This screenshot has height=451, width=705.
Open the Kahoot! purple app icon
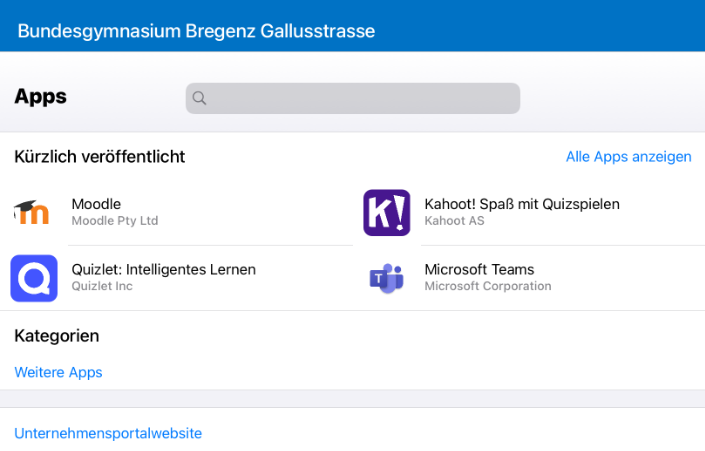pyautogui.click(x=386, y=212)
